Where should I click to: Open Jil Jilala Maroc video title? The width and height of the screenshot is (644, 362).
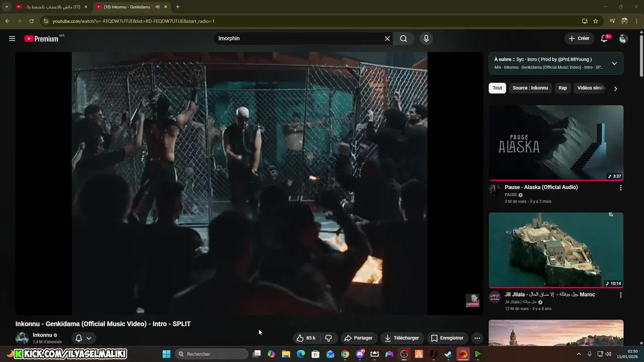pyautogui.click(x=550, y=295)
